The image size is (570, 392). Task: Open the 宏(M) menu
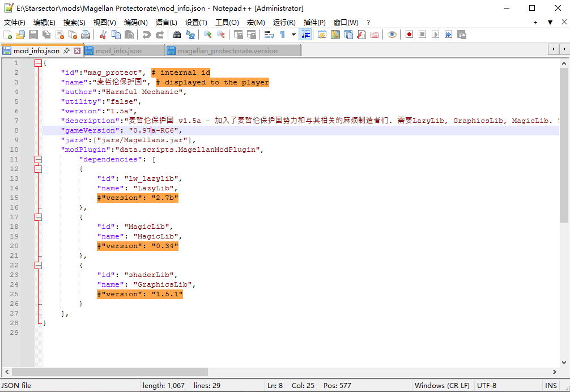coord(256,23)
